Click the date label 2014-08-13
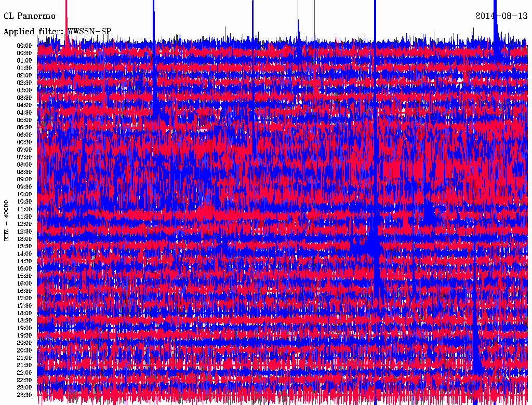Screen dimensions: 532x405 [501, 16]
